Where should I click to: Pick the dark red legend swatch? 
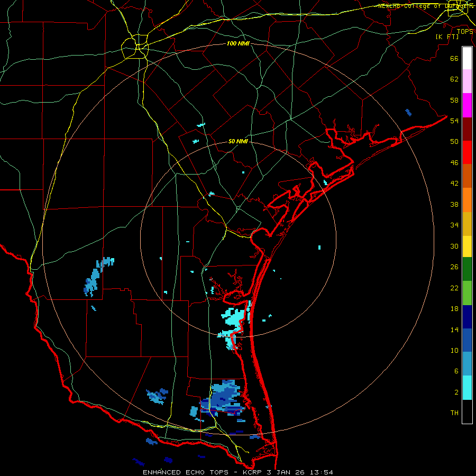point(467,129)
